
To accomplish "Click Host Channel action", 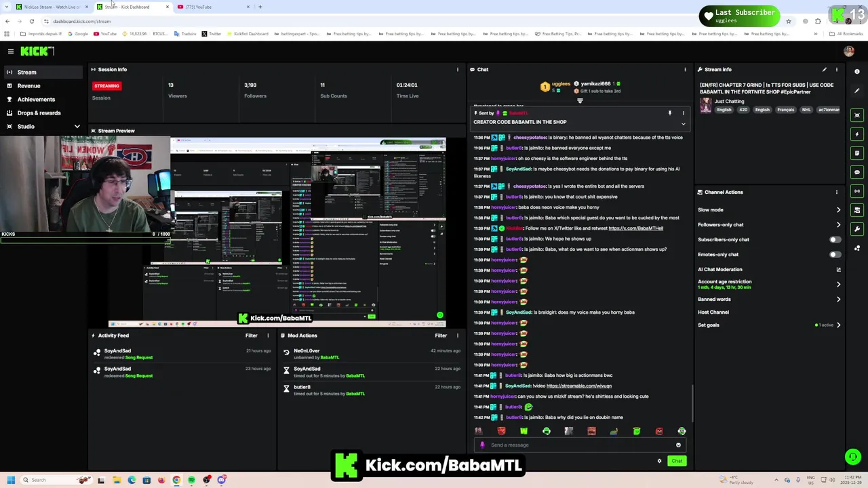I will click(713, 312).
